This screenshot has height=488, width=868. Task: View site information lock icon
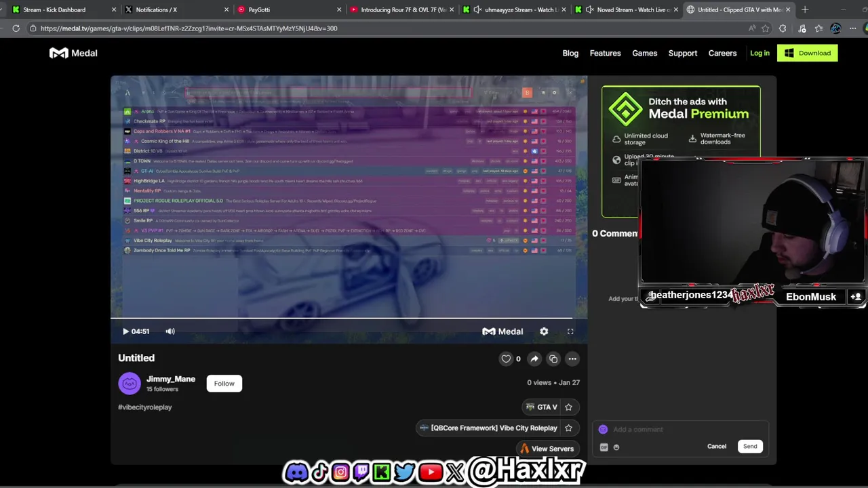click(33, 28)
